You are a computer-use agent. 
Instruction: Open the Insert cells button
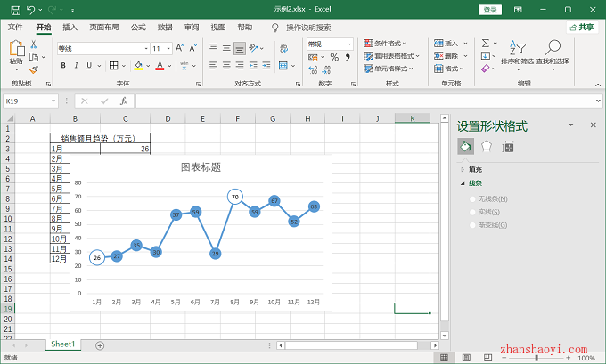tap(446, 44)
